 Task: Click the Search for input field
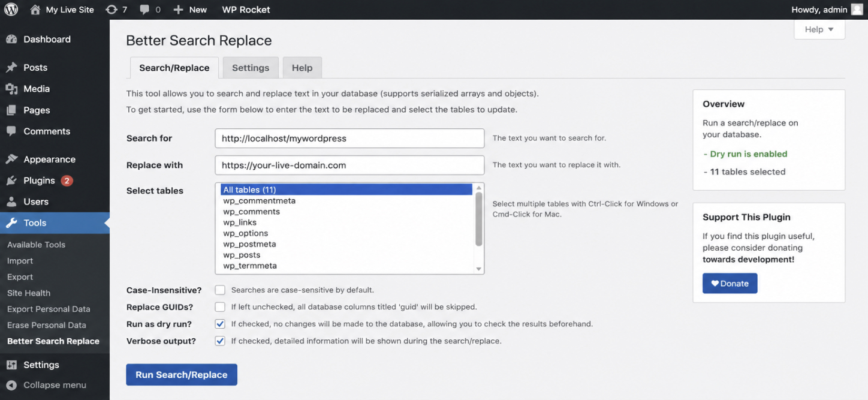coord(349,138)
